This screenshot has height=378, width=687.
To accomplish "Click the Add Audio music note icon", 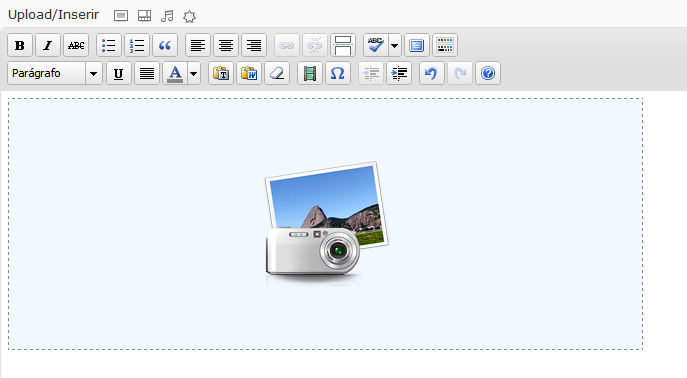I will pyautogui.click(x=167, y=16).
